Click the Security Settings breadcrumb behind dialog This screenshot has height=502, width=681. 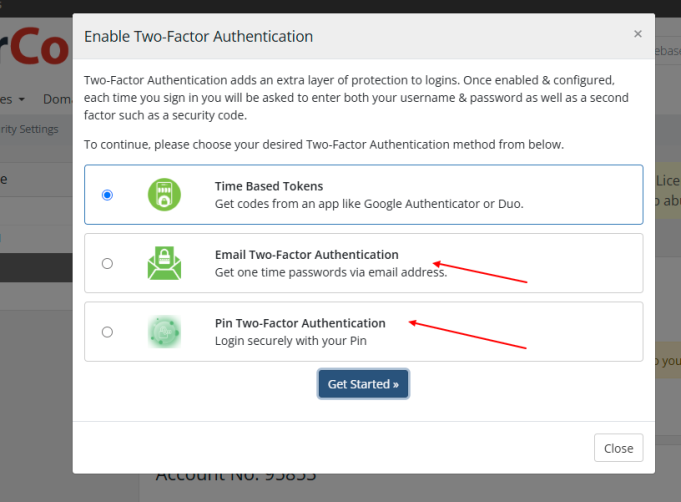pyautogui.click(x=29, y=129)
